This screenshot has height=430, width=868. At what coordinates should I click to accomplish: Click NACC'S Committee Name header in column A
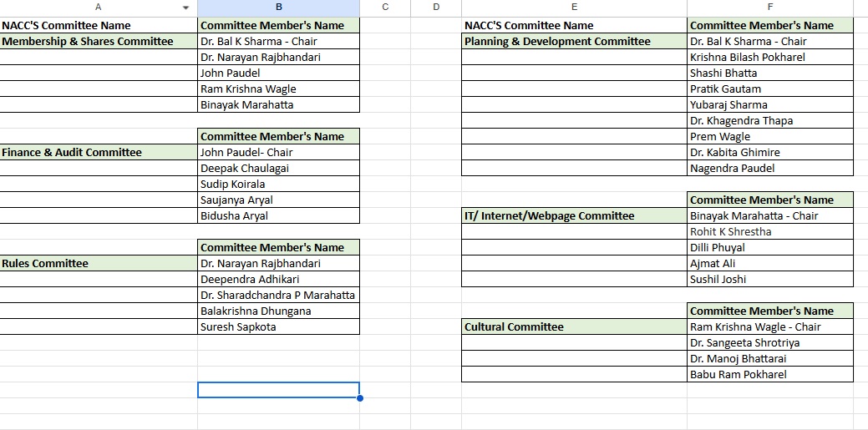(x=99, y=25)
